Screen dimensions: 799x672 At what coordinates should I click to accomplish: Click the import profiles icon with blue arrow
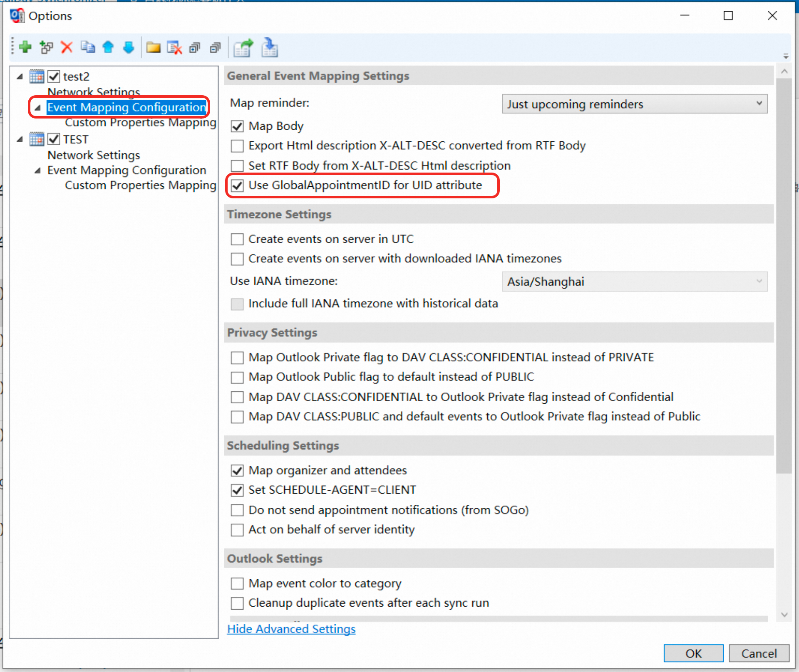tap(270, 47)
